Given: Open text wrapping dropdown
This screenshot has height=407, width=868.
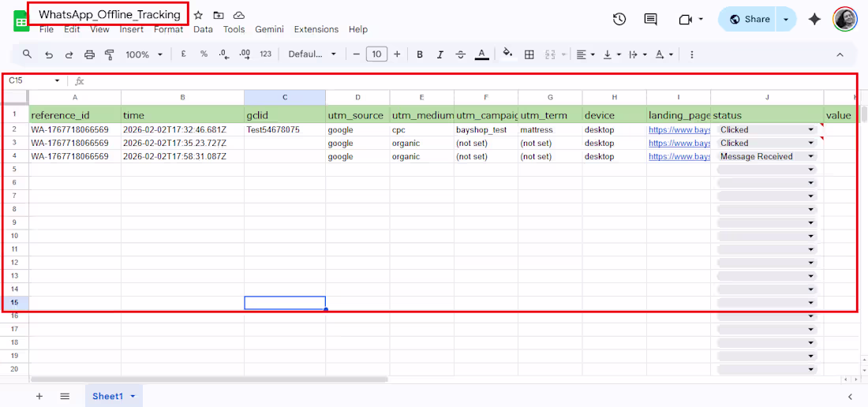Looking at the screenshot, I should click(x=638, y=54).
